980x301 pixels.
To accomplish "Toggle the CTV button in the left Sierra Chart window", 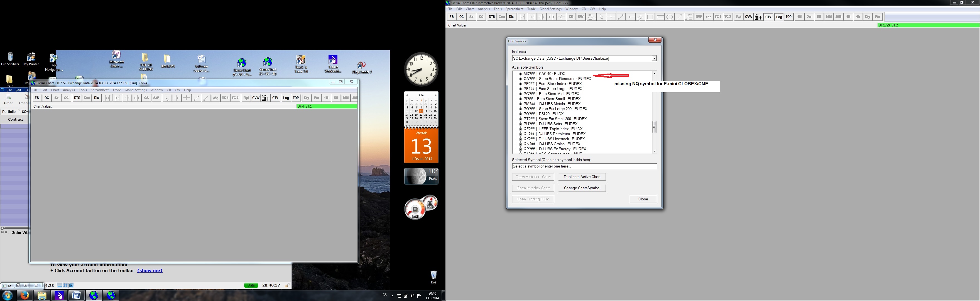I will point(275,98).
